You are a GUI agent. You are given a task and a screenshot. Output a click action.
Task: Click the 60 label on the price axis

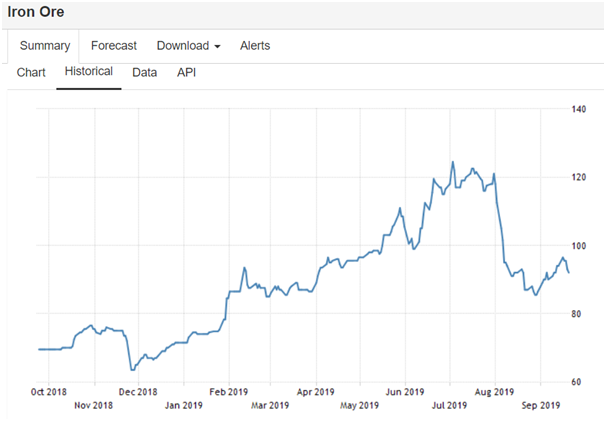point(577,382)
